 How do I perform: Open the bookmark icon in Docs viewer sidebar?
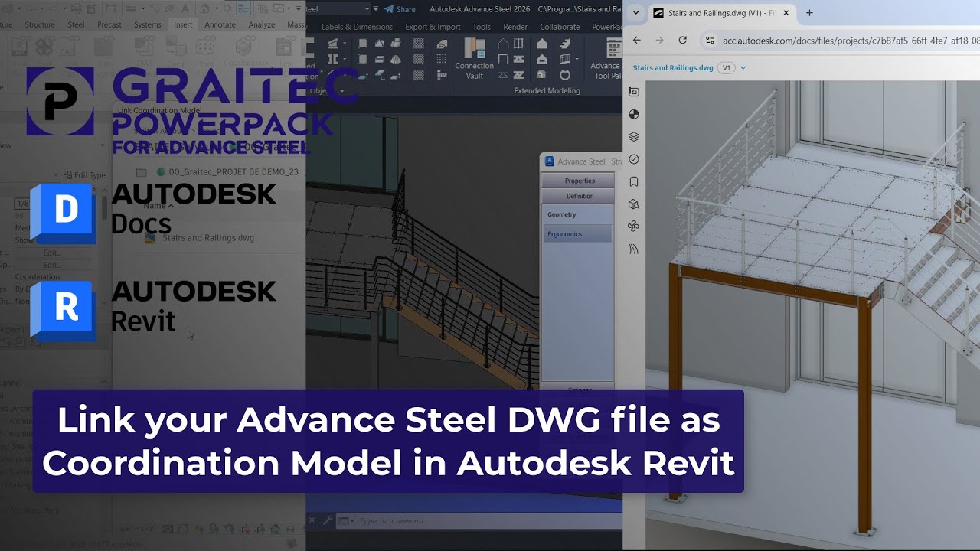pyautogui.click(x=634, y=181)
